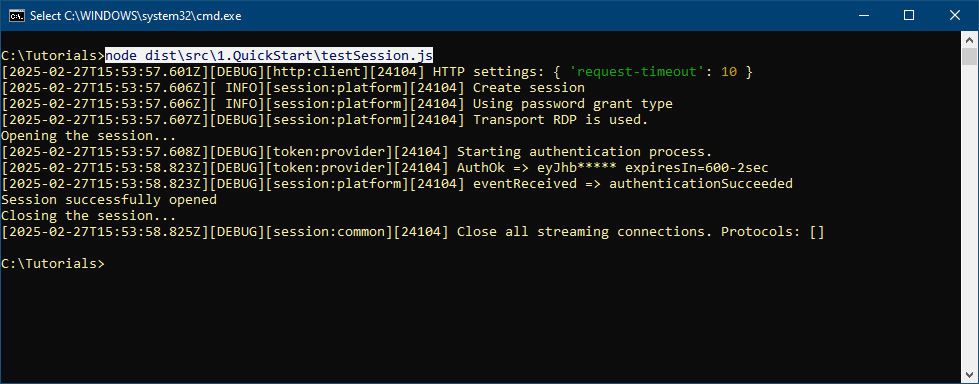
Task: Click the vertical scrollbar thumb
Action: tap(969, 56)
